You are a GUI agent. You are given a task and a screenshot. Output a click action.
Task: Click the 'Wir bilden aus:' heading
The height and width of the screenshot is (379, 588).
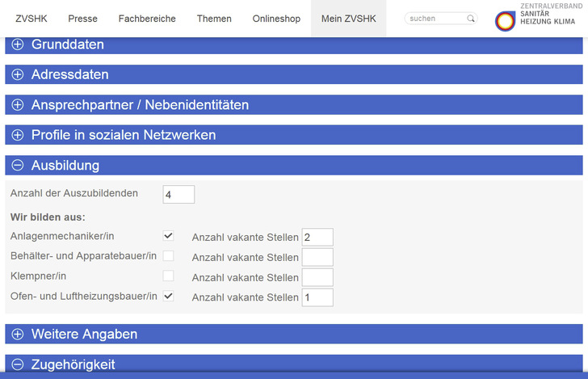pyautogui.click(x=48, y=217)
